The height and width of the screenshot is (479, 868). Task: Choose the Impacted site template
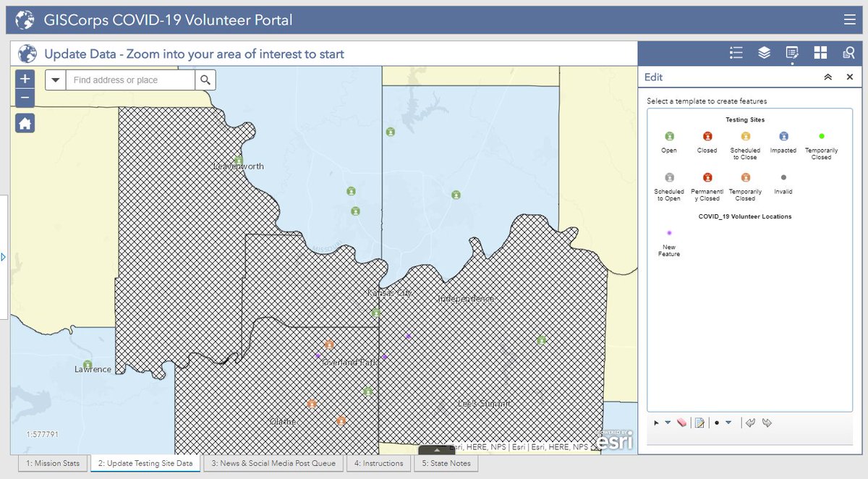(x=783, y=142)
